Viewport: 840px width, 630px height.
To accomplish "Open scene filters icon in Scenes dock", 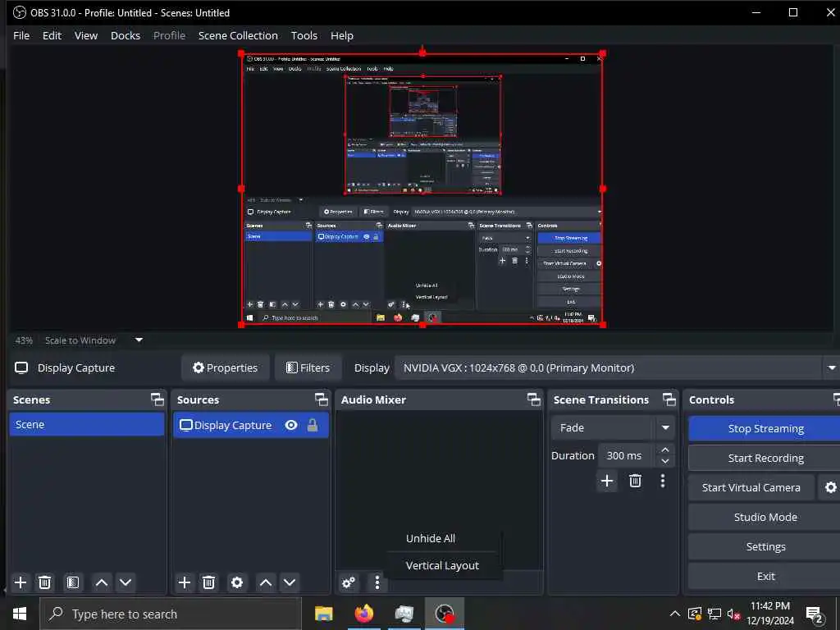I will (x=73, y=582).
